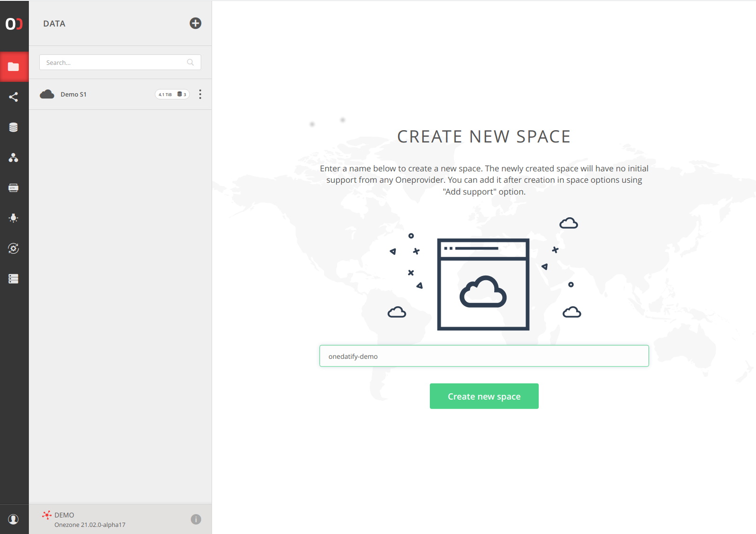Click Demo S1 cloud icon

(x=47, y=94)
